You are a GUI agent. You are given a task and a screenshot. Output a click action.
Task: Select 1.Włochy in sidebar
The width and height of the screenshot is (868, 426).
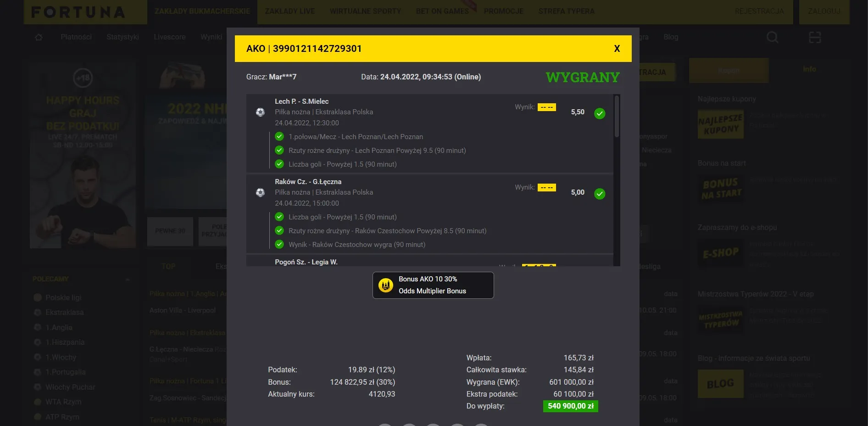tap(61, 357)
